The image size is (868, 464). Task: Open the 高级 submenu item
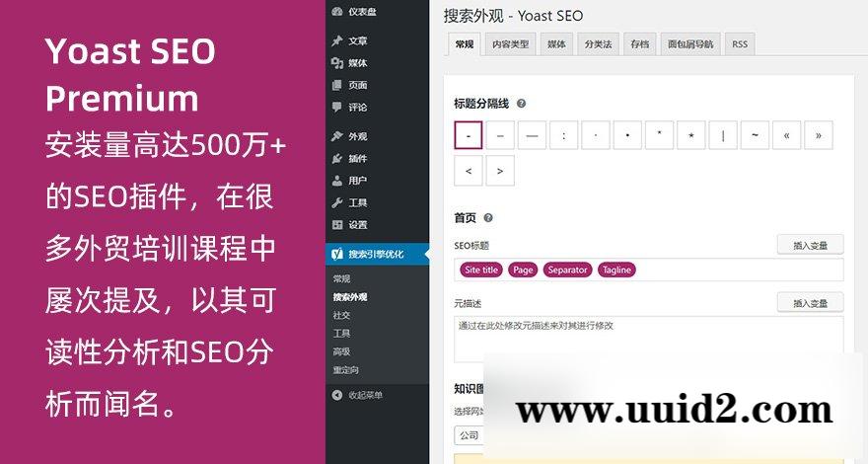click(341, 351)
